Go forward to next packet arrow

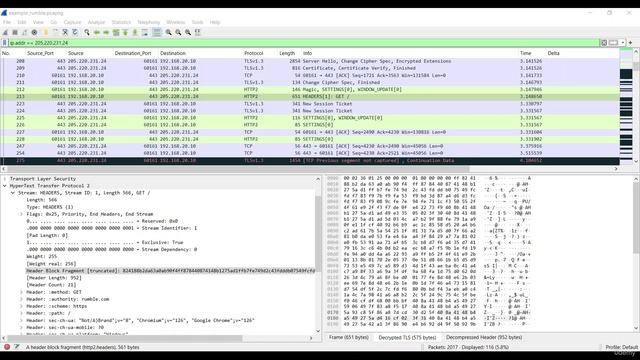tap(106, 32)
